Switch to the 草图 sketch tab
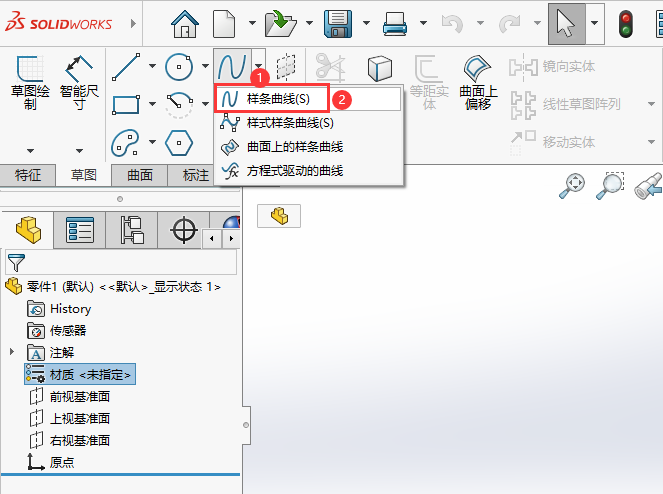Viewport: 663px width, 494px height. 84,175
